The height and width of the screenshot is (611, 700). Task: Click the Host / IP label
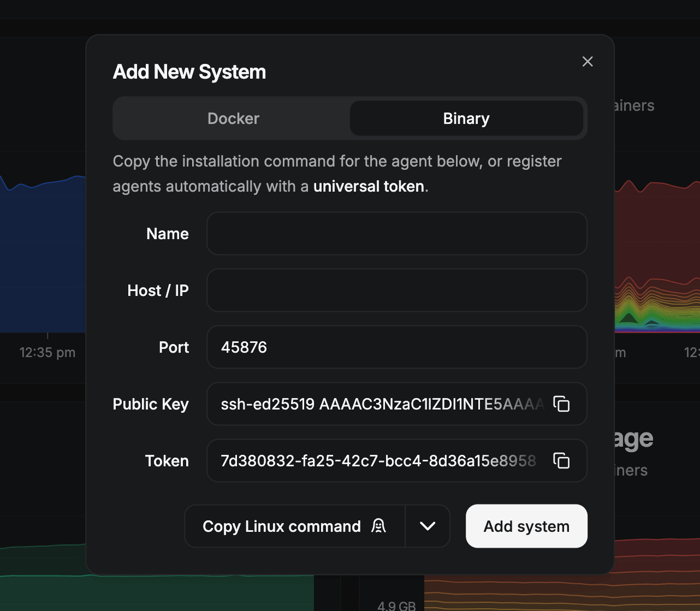158,290
